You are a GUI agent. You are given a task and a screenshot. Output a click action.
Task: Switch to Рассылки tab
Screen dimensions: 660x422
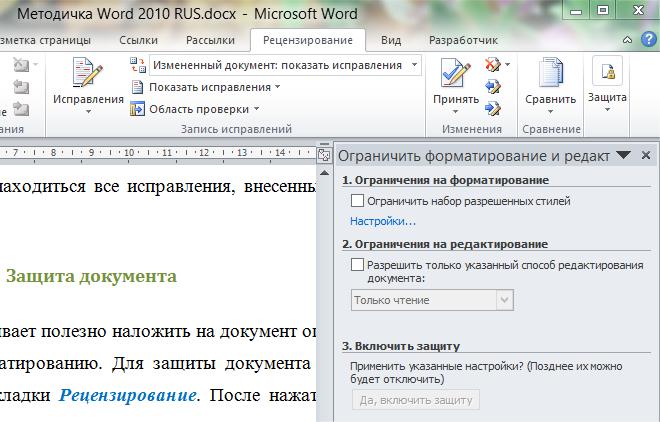(210, 40)
